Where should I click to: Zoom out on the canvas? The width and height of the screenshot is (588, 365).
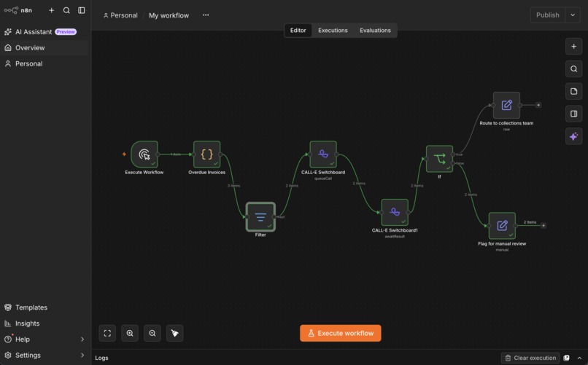pyautogui.click(x=152, y=333)
